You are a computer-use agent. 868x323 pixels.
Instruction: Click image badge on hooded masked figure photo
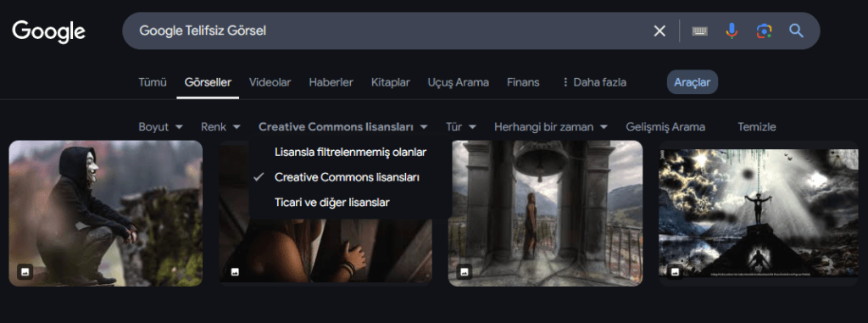[25, 271]
